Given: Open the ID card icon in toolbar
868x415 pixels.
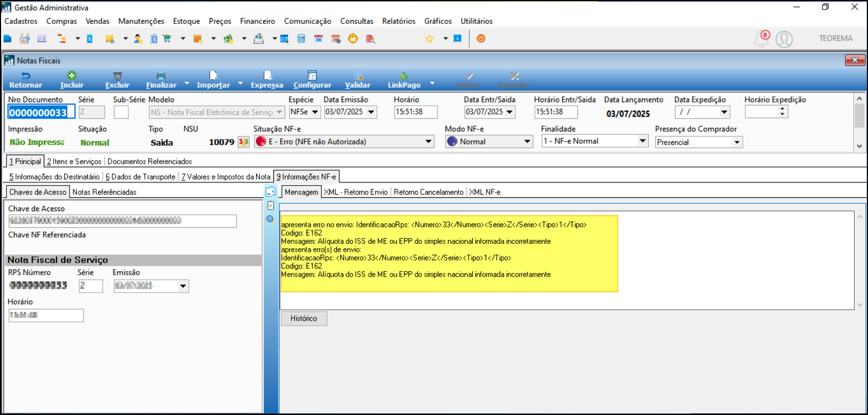Looking at the screenshot, I should [42, 39].
